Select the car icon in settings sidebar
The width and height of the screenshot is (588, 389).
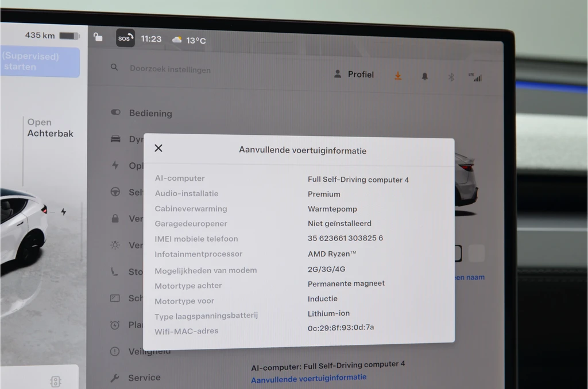coord(115,139)
